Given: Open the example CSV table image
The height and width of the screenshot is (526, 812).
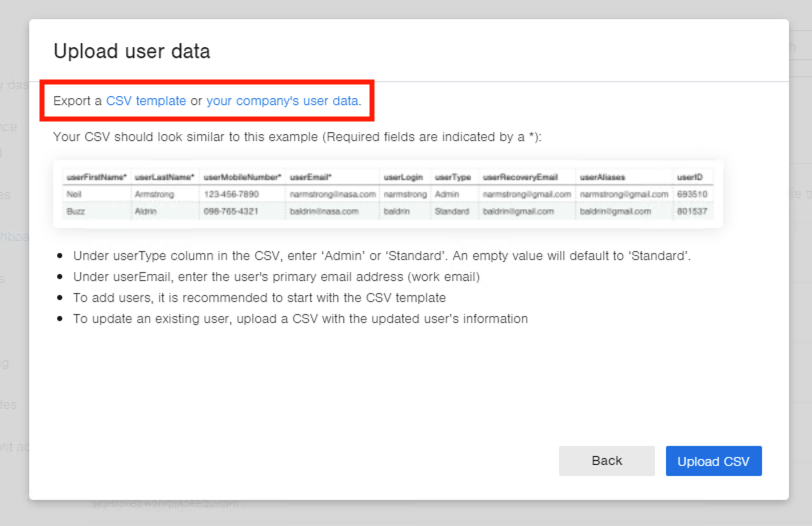Looking at the screenshot, I should point(388,194).
